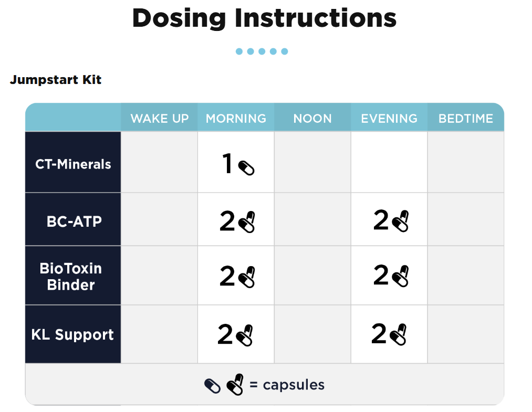Screen dimensions: 532x412
Task: Click the double capsule icon in legend
Action: point(235,385)
